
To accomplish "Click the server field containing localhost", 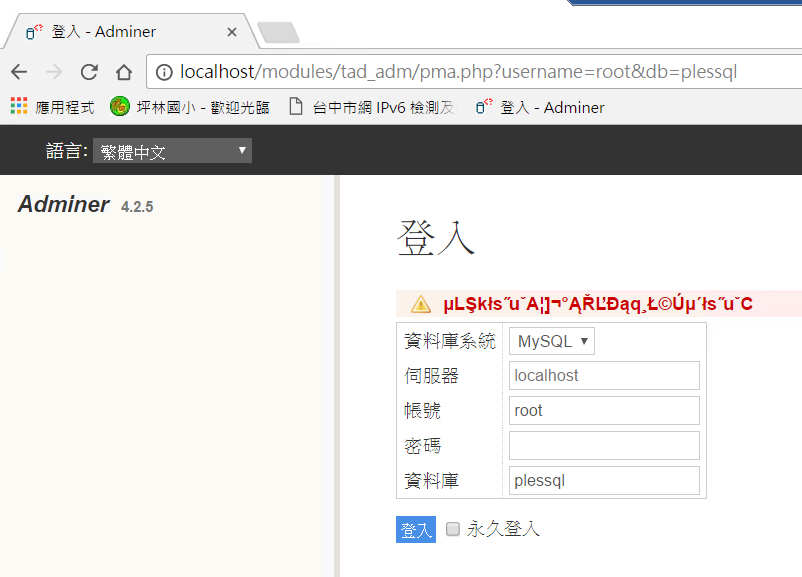I will 604,376.
